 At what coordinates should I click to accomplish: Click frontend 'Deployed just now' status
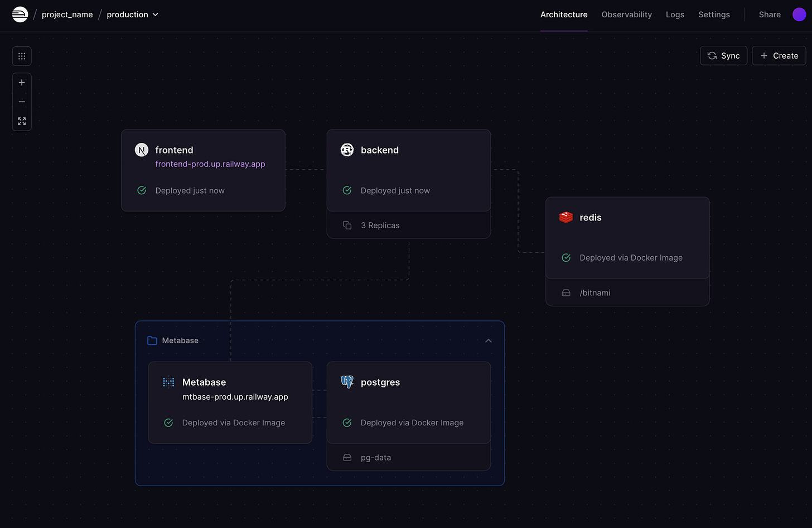190,191
